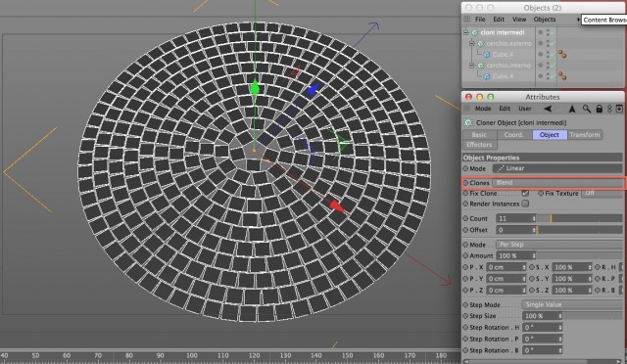Open the Step Mode Single Value dropdown
The width and height of the screenshot is (627, 364).
click(572, 304)
